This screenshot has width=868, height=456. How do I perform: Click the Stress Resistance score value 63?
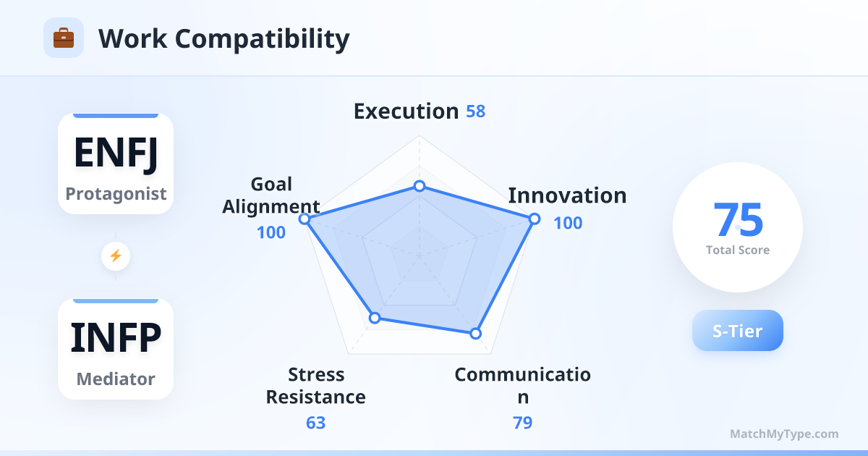(x=316, y=423)
